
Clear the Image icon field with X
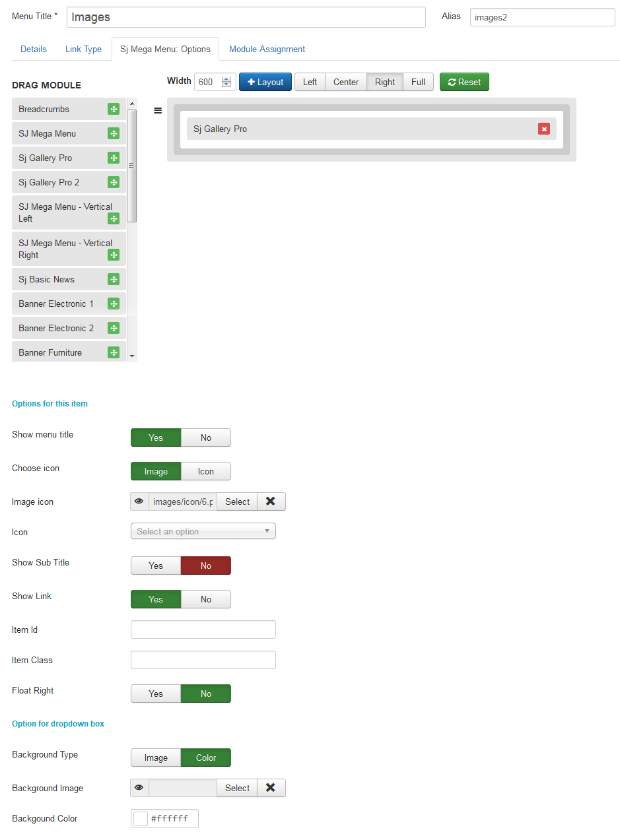[x=271, y=501]
